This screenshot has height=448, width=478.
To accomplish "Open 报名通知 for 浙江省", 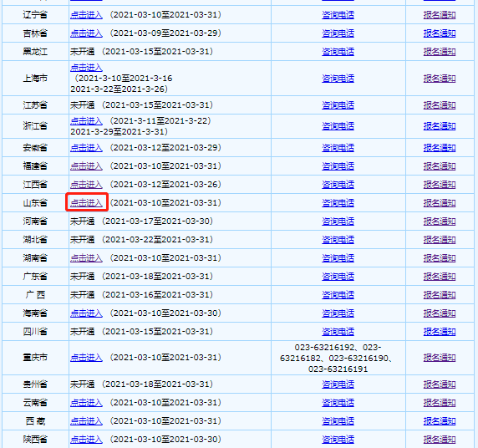I will (x=440, y=126).
